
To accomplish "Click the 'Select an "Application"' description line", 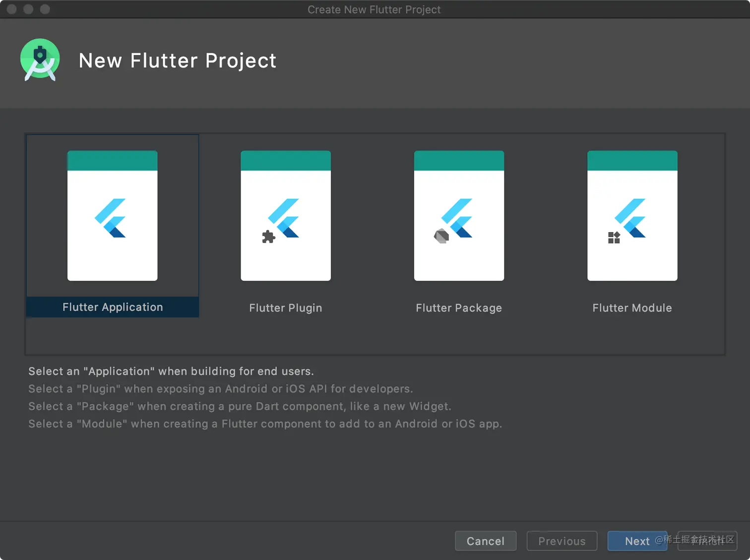I will coord(171,371).
